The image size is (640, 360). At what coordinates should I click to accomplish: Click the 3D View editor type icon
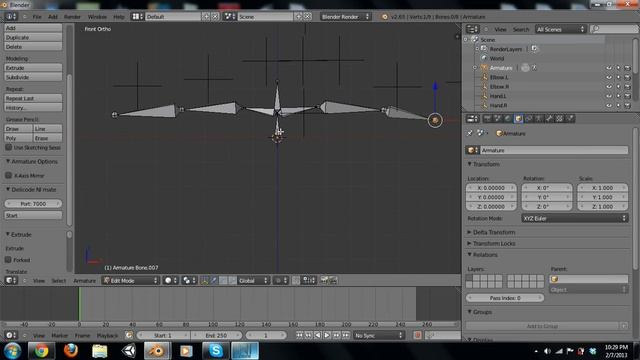(11, 280)
